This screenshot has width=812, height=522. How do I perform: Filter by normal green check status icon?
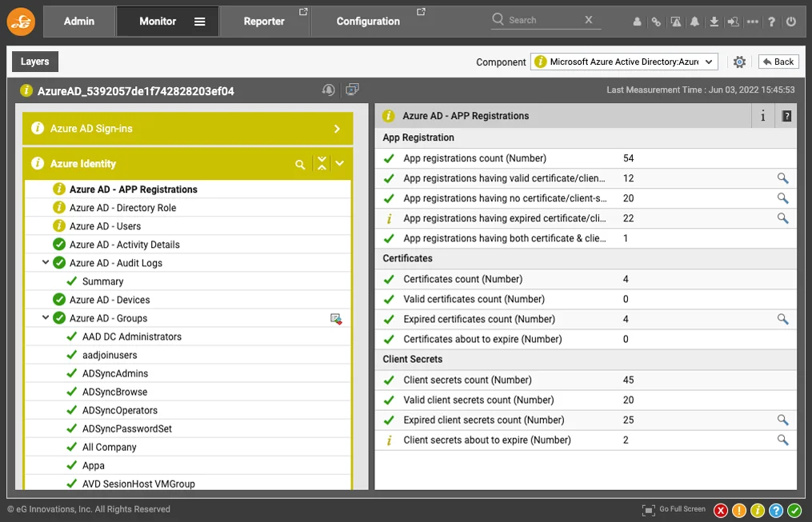pyautogui.click(x=794, y=511)
